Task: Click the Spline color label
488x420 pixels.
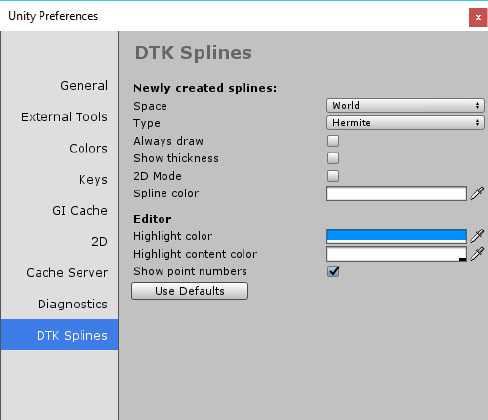Action: point(166,193)
